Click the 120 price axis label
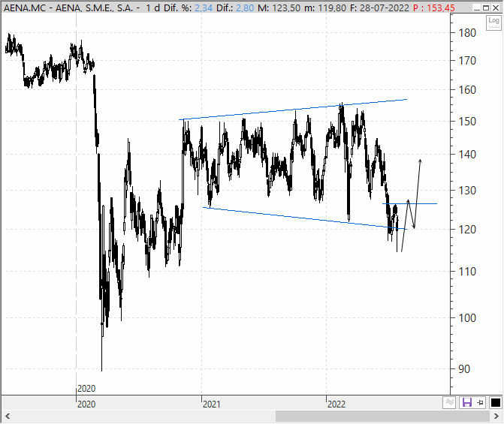The height and width of the screenshot is (424, 504). pyautogui.click(x=467, y=230)
